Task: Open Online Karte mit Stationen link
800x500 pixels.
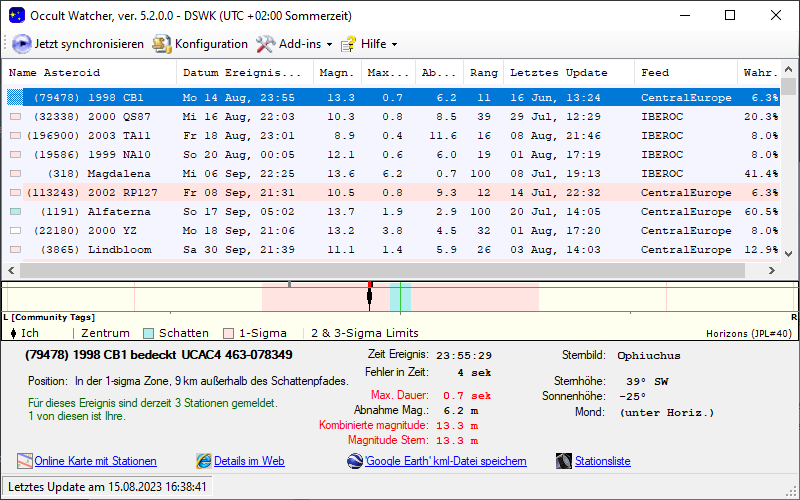Action: 95,461
